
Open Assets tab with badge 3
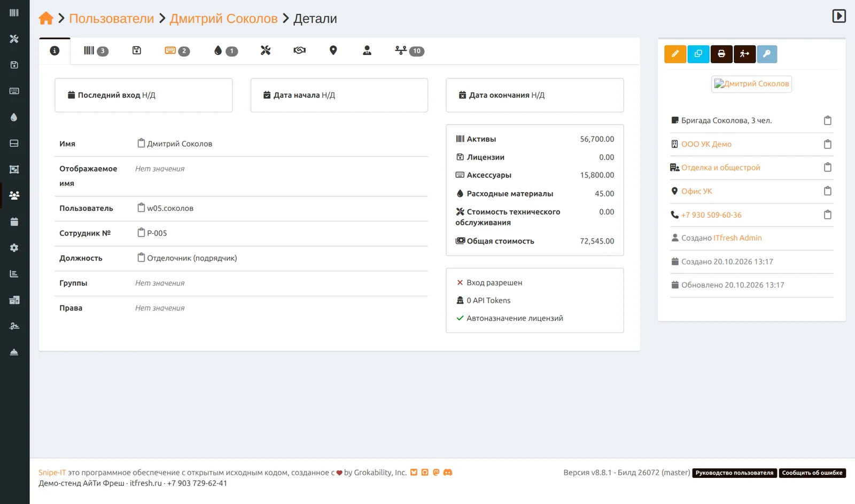[x=96, y=51]
